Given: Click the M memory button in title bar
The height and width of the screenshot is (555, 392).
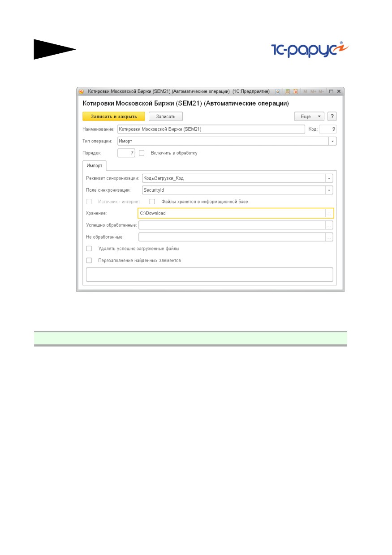Looking at the screenshot, I should [306, 91].
